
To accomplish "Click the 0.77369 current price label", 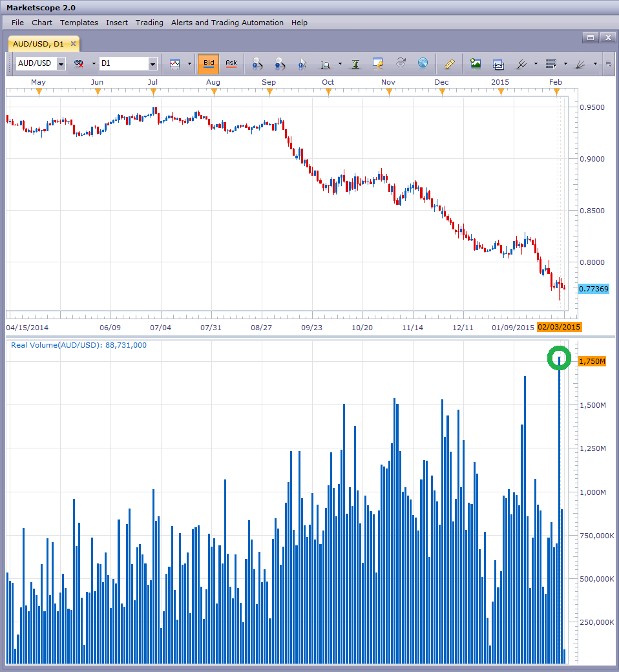I will coord(594,289).
